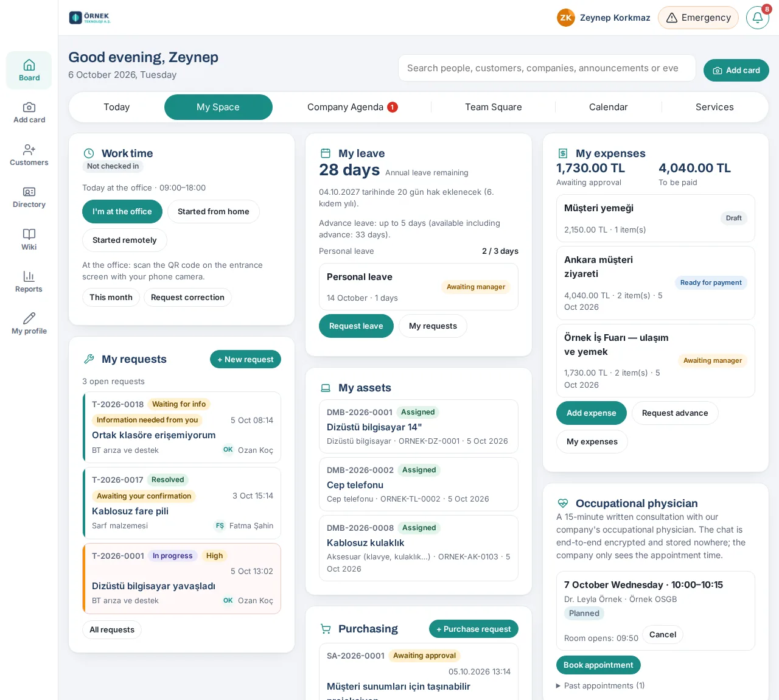The width and height of the screenshot is (779, 700).
Task: Open the Calendar tab
Action: [609, 107]
